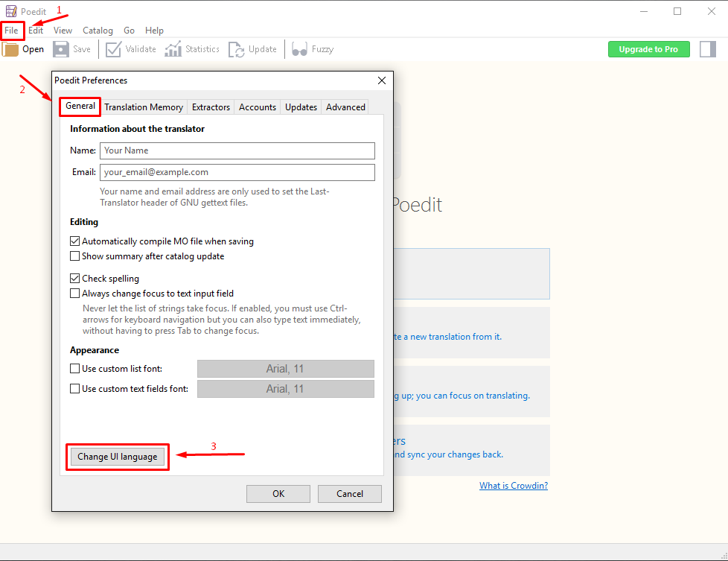Viewport: 728px width, 561px height.
Task: Maximize the Poedit window
Action: click(x=677, y=11)
